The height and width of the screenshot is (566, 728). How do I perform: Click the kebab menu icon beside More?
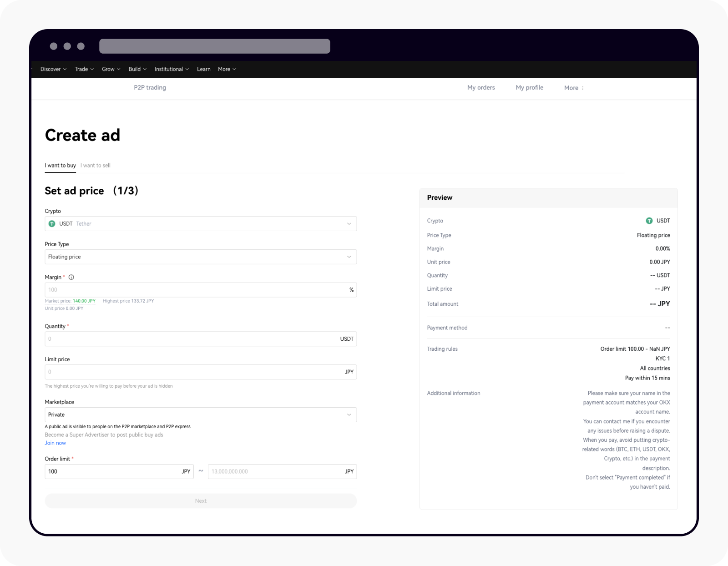coord(583,88)
